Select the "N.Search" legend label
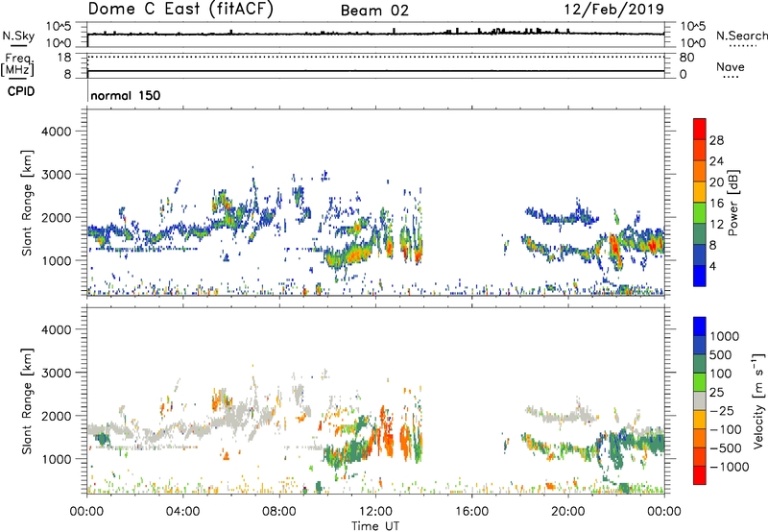The height and width of the screenshot is (532, 768). 742,36
